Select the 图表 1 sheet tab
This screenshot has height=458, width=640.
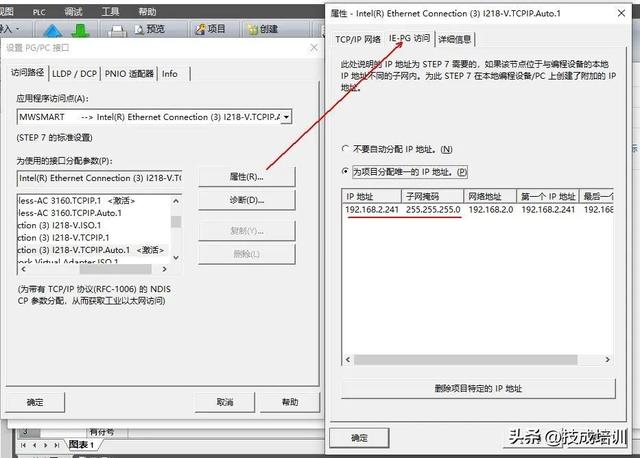(x=81, y=445)
